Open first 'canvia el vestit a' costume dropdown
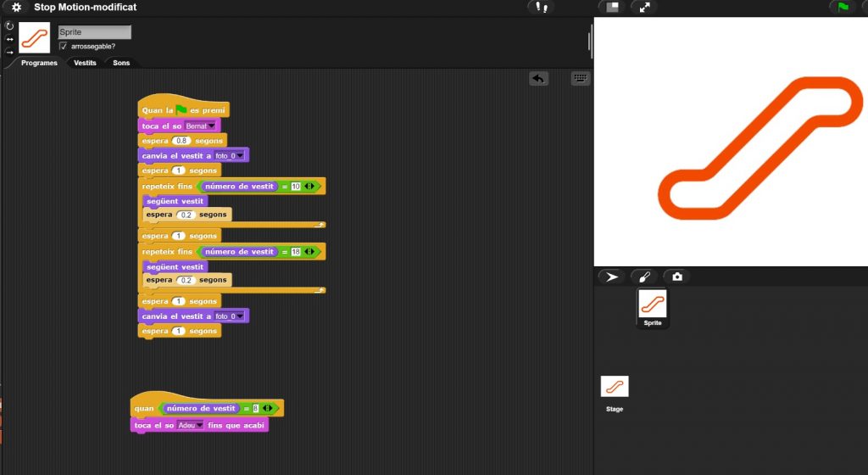The width and height of the screenshot is (868, 475). (241, 156)
